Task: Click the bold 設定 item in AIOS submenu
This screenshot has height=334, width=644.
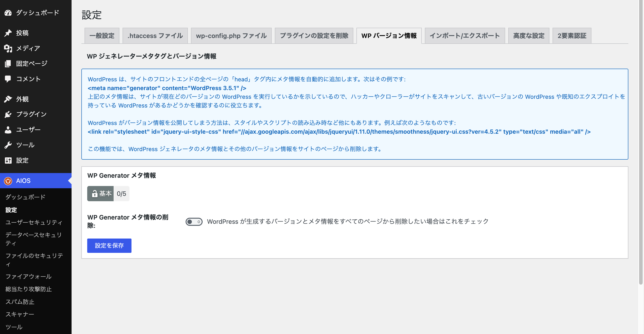Action: click(11, 210)
